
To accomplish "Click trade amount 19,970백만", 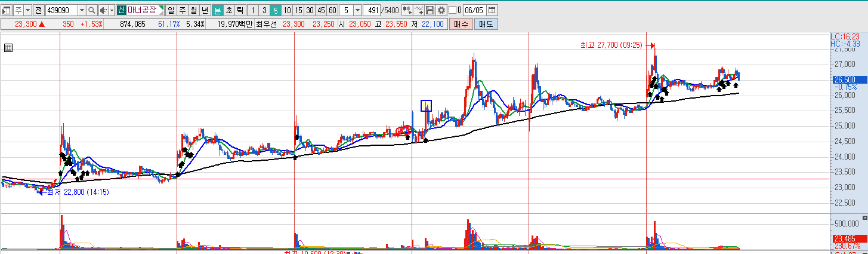I will [x=236, y=24].
